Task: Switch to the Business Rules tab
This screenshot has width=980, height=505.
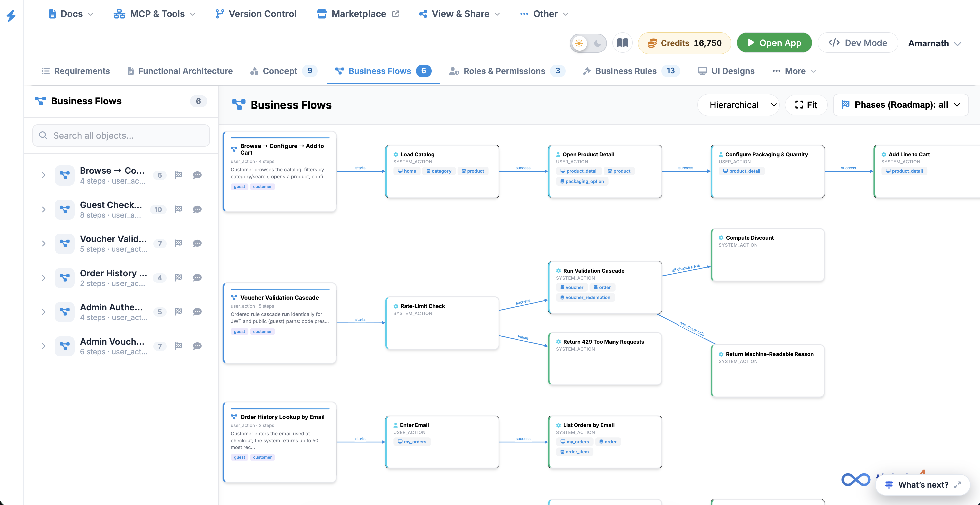Action: (631, 71)
